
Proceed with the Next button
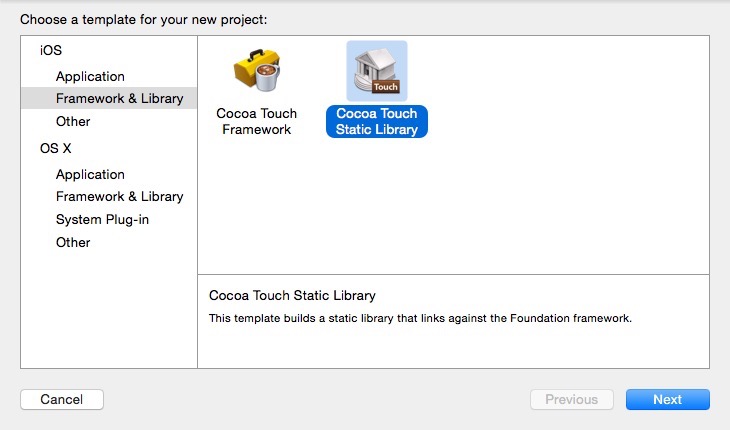point(667,400)
